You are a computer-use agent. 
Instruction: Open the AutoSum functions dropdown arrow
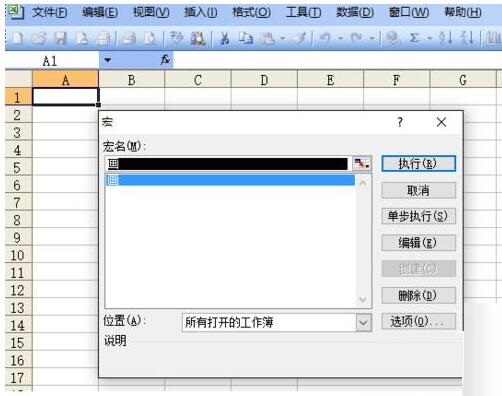pos(430,38)
